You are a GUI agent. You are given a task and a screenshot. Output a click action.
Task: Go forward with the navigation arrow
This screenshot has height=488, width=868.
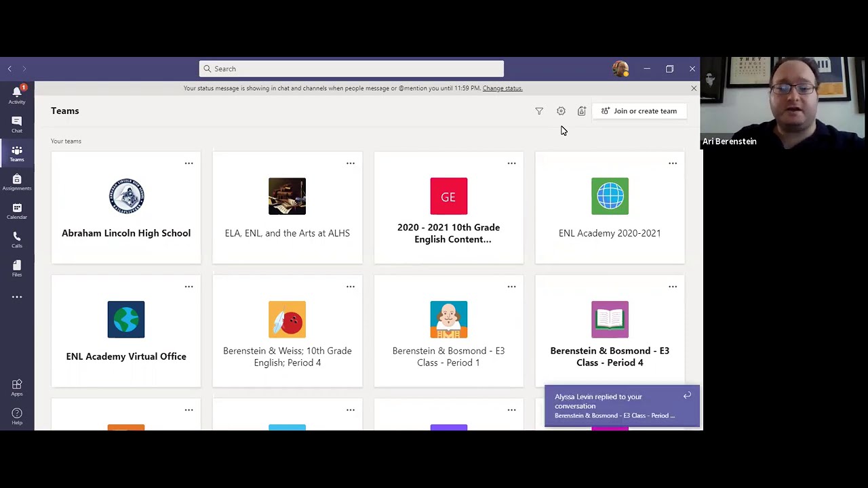point(24,68)
